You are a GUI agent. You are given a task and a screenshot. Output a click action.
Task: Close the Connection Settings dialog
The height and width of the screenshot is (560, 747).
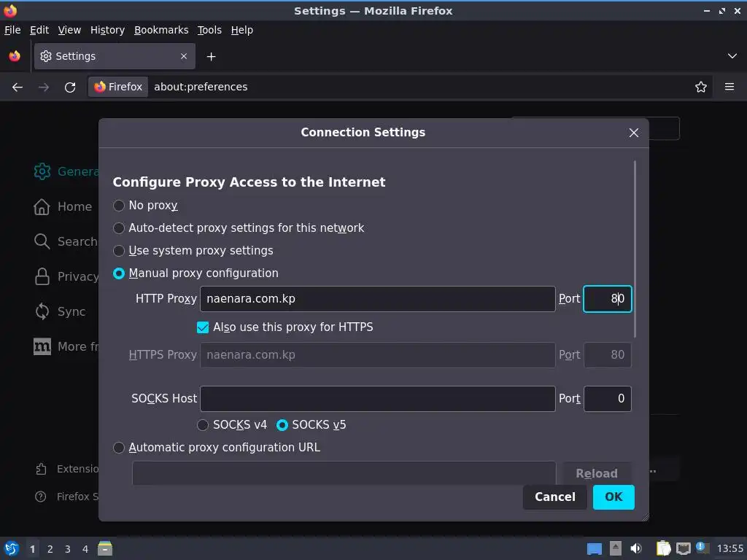(634, 133)
